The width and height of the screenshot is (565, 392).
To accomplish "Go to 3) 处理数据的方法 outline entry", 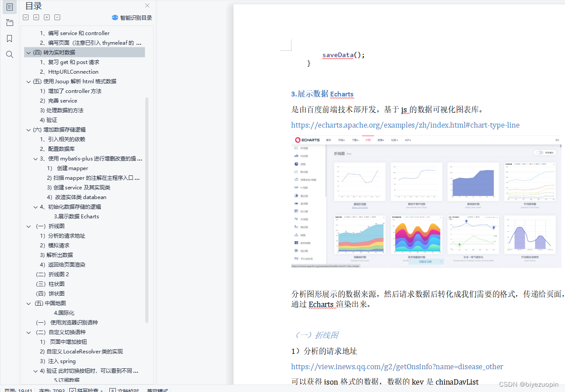I will click(x=61, y=110).
